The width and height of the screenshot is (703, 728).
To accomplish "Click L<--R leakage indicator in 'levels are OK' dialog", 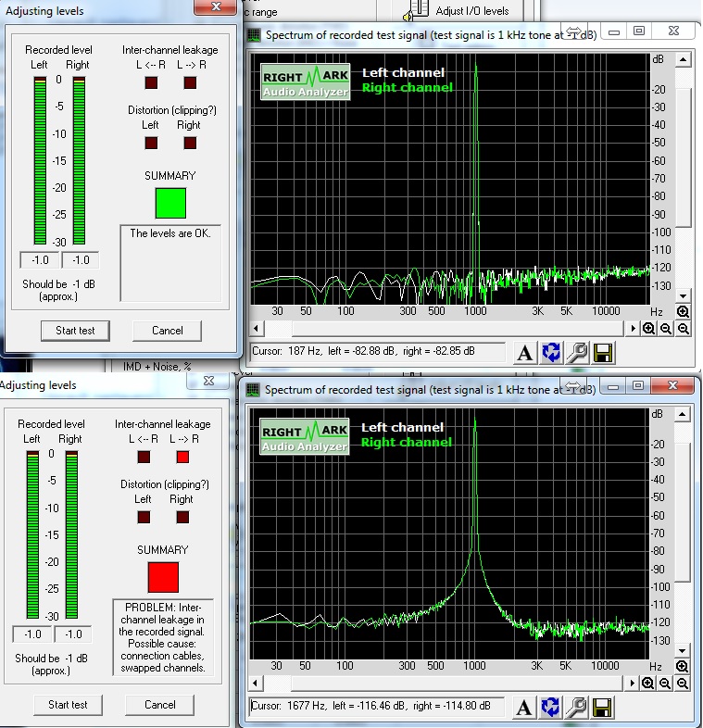I will click(x=151, y=82).
